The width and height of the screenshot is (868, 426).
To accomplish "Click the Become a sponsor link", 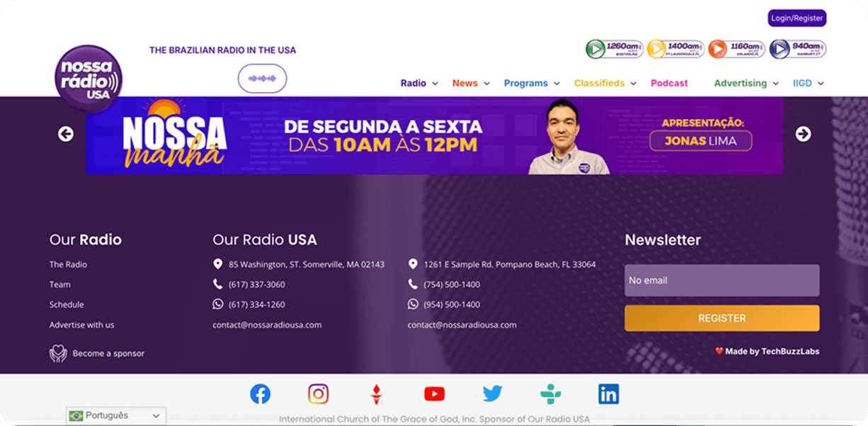I will 108,353.
